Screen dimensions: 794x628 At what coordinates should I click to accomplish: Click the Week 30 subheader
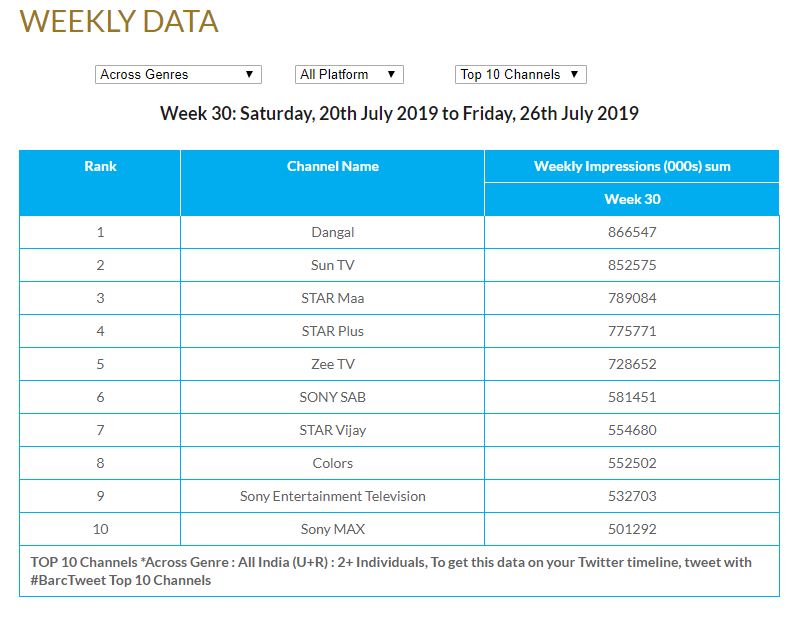632,199
